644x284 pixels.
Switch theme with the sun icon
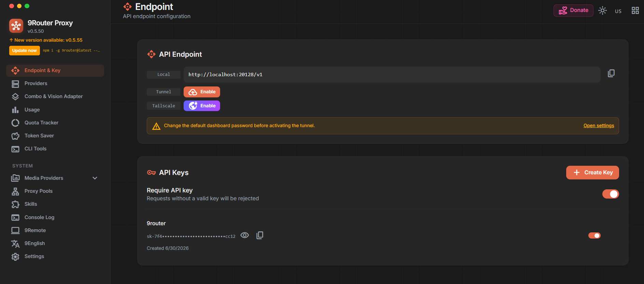coord(603,11)
